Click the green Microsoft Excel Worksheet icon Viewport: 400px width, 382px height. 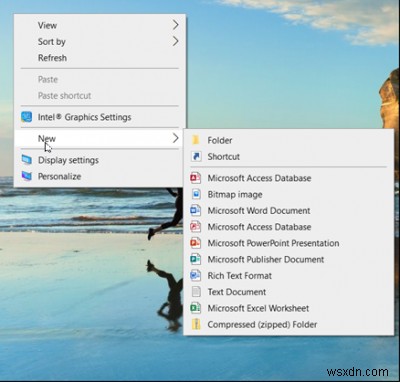pyautogui.click(x=196, y=308)
